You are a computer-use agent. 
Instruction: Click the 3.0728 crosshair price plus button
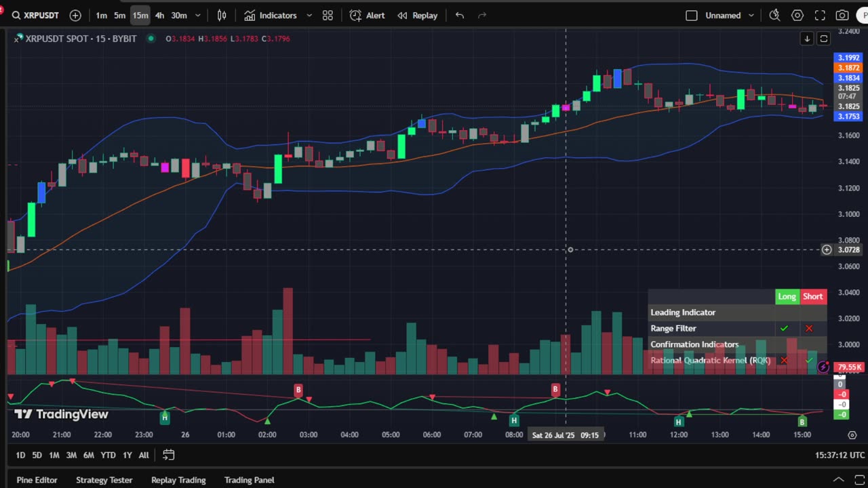click(827, 249)
